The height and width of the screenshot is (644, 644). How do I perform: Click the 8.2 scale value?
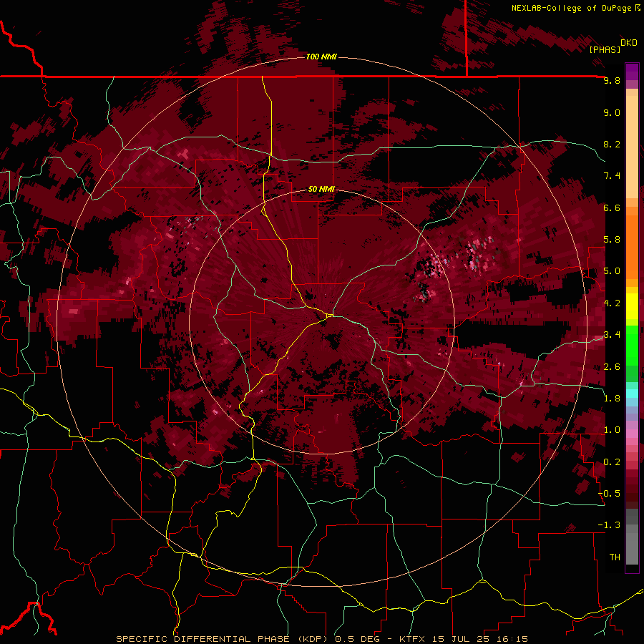click(612, 144)
